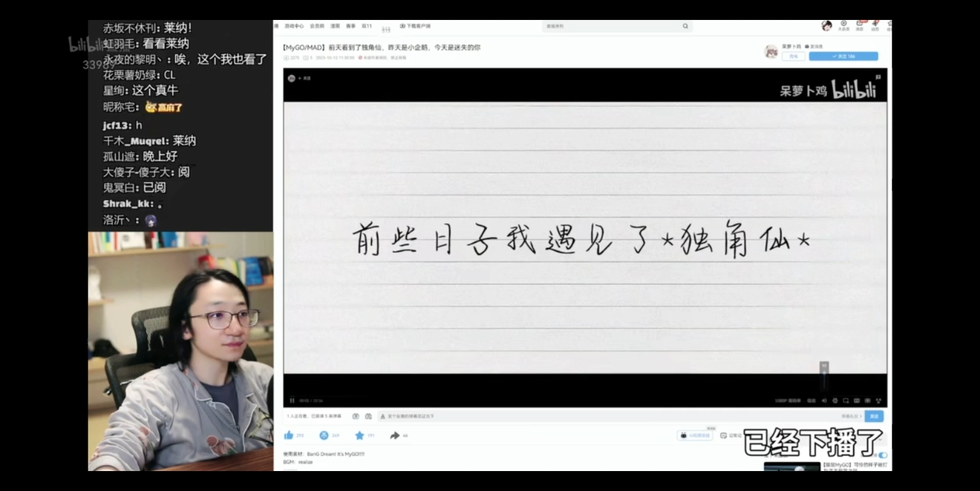This screenshot has height=491, width=980.
Task: Like the video with thumbs-up icon
Action: (x=289, y=435)
